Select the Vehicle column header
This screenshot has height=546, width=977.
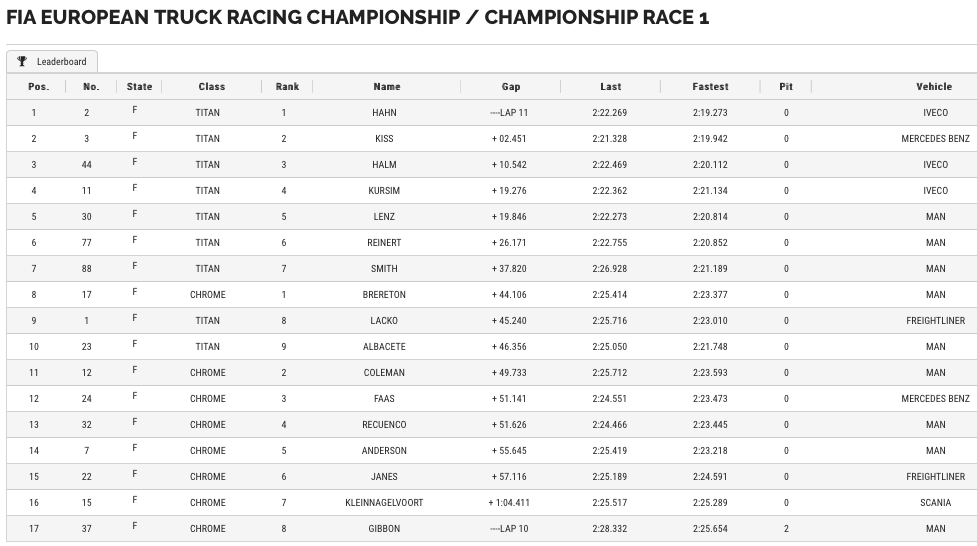(x=934, y=87)
